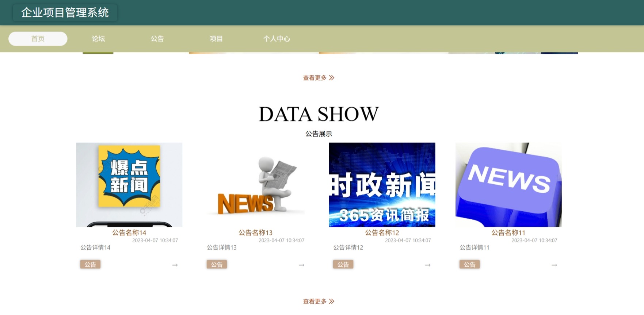Go to the 论坛 navigation tab
The image size is (644, 315).
[98, 39]
